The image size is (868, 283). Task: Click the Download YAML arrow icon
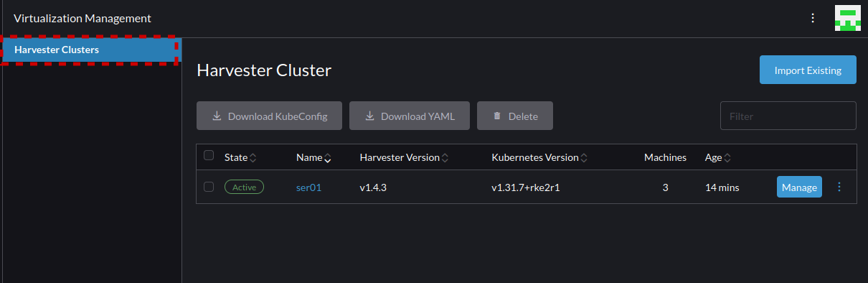coord(369,116)
